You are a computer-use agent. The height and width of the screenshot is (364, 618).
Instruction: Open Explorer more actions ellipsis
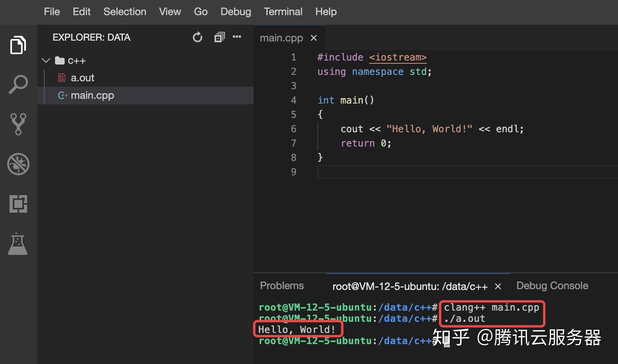click(237, 37)
